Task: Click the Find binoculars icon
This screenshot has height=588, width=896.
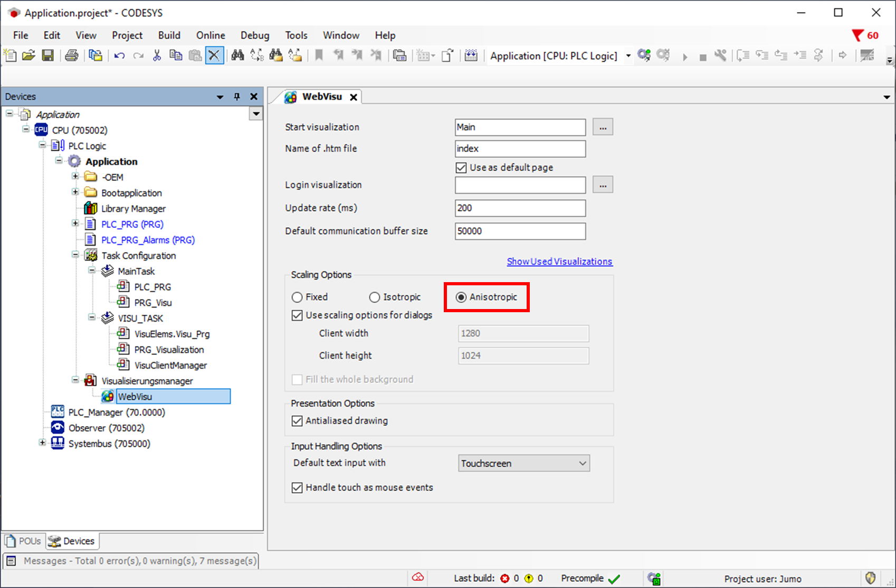Action: pos(237,55)
